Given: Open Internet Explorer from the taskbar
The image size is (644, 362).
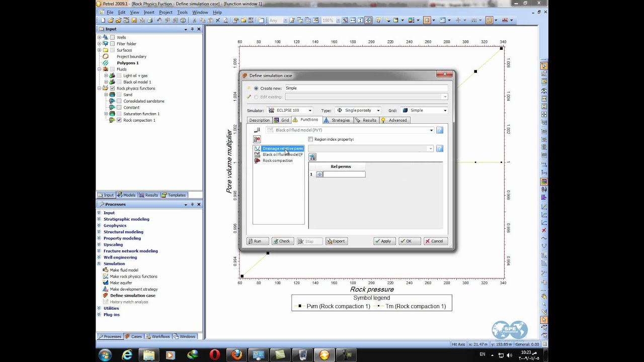Looking at the screenshot, I should tap(127, 355).
